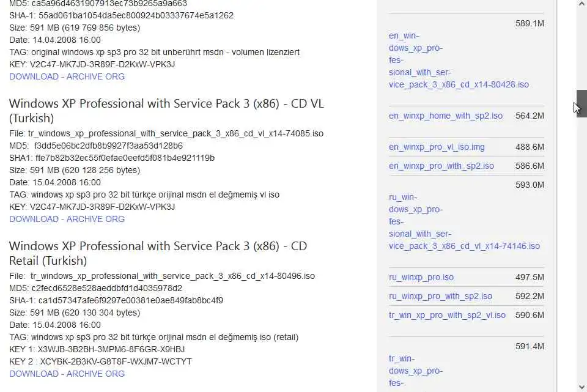Click the scroll down arrow of the page scrollbar
The width and height of the screenshot is (587, 392).
(581, 387)
